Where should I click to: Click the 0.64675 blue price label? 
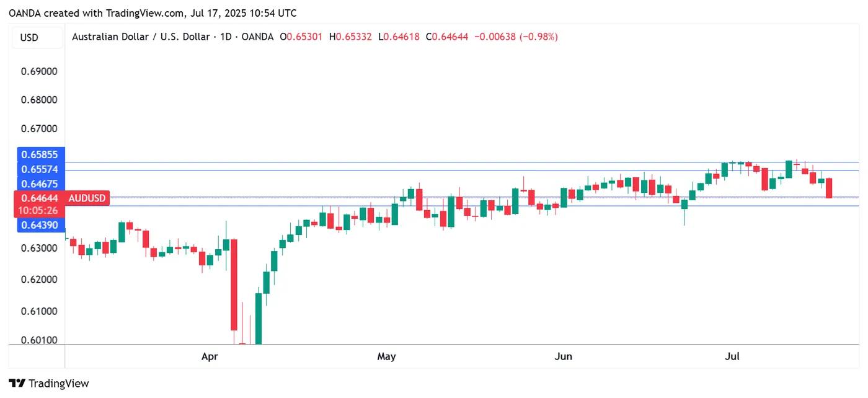coord(39,184)
